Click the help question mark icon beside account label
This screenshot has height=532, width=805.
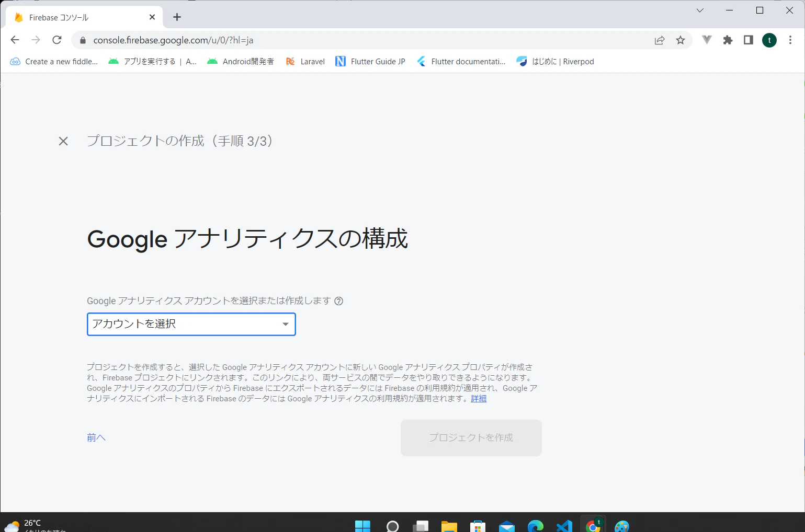[339, 301]
